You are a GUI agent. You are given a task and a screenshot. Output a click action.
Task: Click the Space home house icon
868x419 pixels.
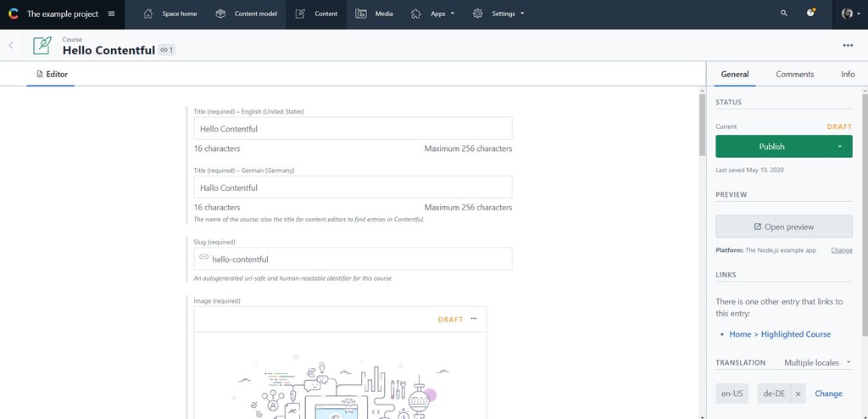[x=147, y=14]
